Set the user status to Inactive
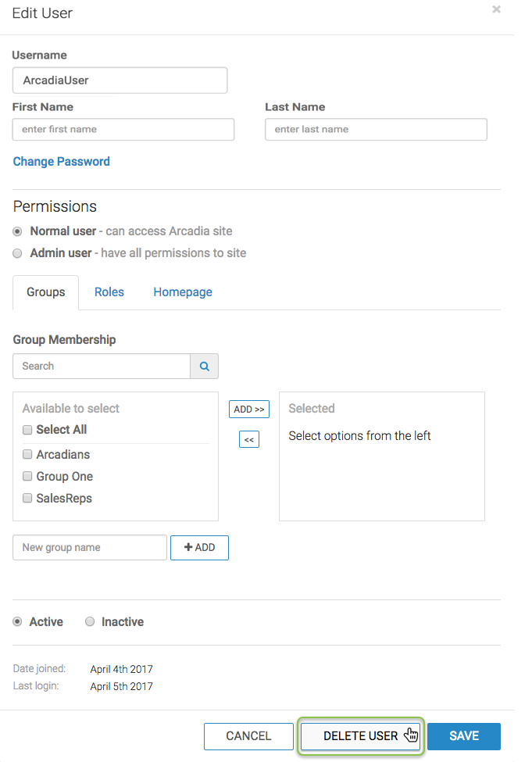532x762 pixels. [x=90, y=622]
